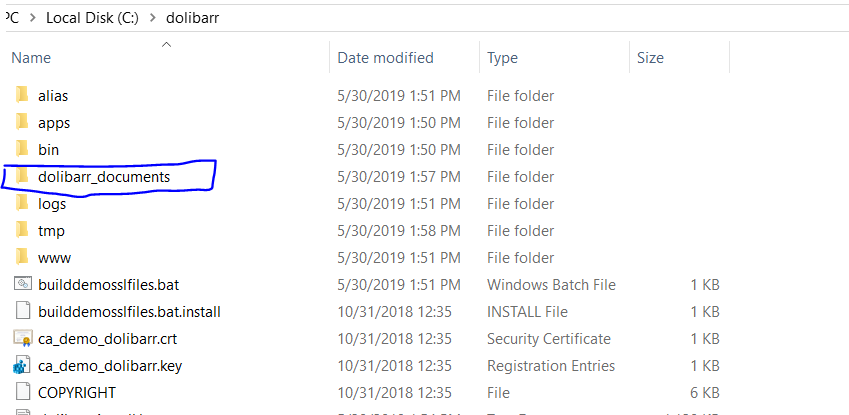Screen dimensions: 849x415
Task: Toggle sort order using Name column arrow
Action: 166,45
